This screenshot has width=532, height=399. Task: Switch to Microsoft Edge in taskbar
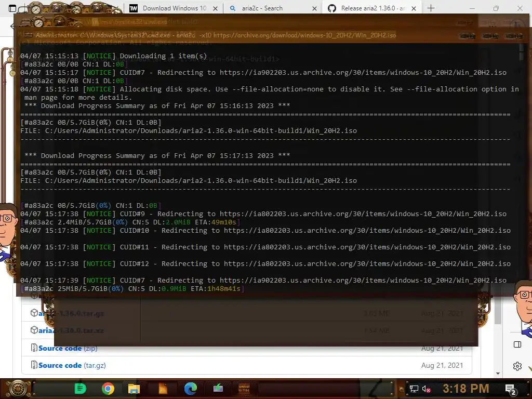190,389
